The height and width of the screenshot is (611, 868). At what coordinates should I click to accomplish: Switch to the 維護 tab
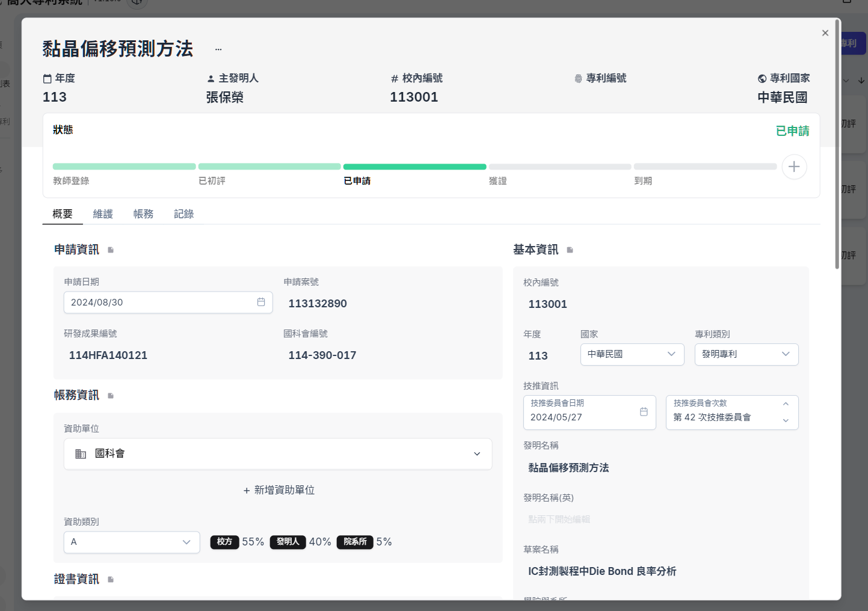[102, 213]
